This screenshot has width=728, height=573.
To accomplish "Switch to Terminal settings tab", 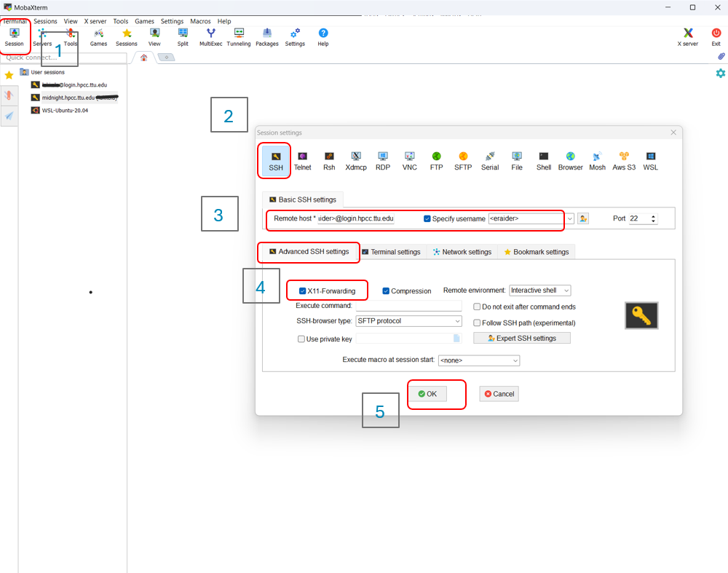I will point(392,252).
